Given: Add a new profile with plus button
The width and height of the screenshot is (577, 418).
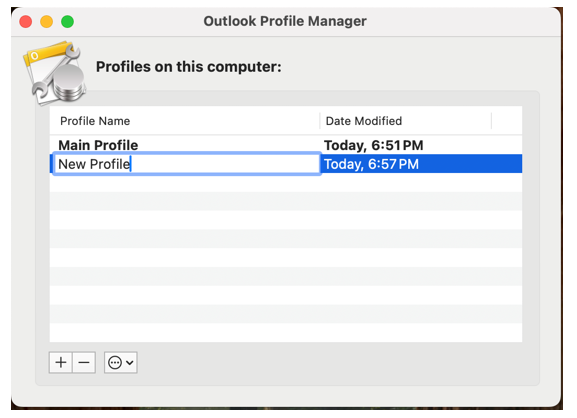Looking at the screenshot, I should 61,362.
